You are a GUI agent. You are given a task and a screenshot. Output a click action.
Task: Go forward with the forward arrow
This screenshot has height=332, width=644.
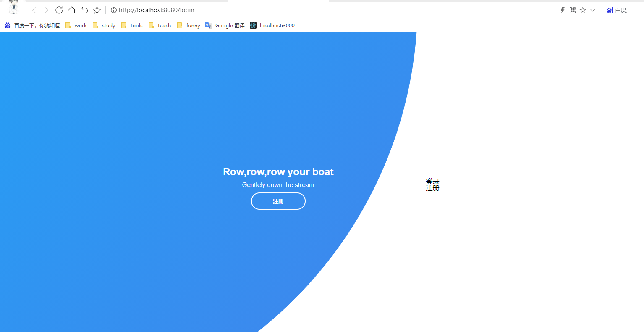(47, 10)
